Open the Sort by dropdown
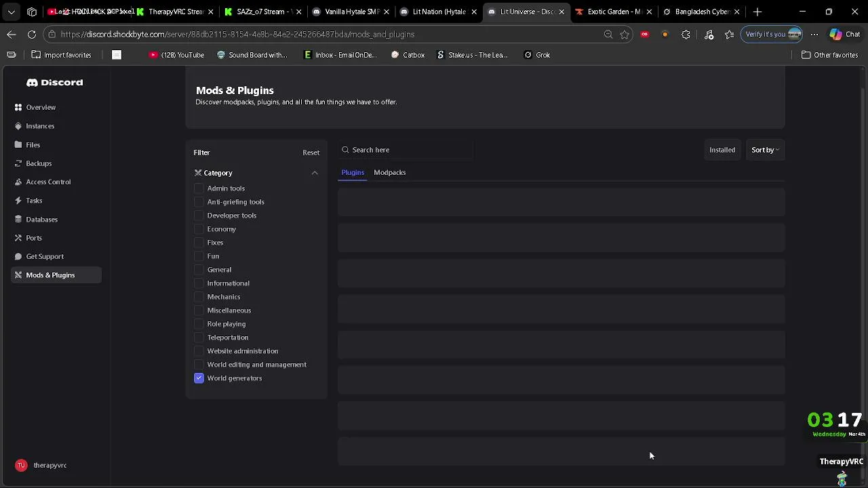 765,150
